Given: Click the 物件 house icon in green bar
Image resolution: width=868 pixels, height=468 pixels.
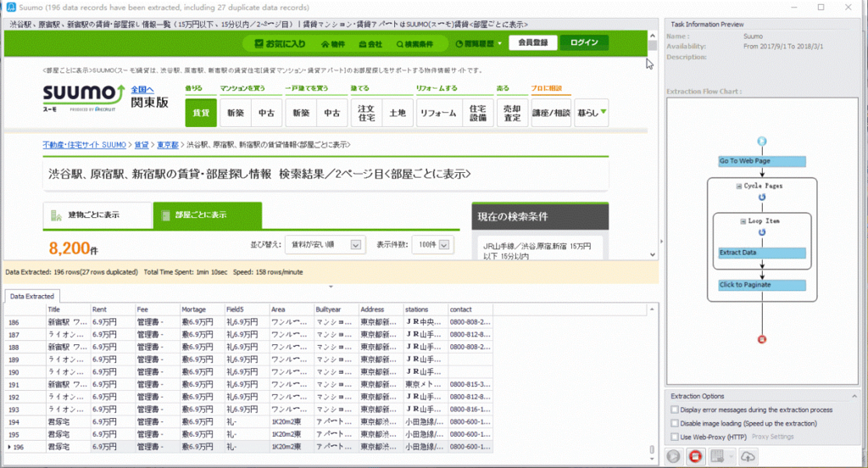Looking at the screenshot, I should 325,44.
